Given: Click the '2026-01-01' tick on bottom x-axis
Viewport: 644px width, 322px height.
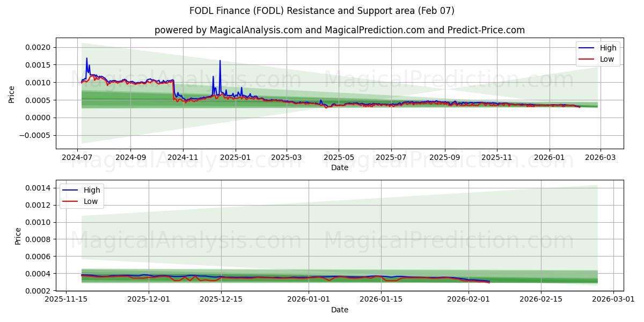Looking at the screenshot, I should tap(309, 300).
